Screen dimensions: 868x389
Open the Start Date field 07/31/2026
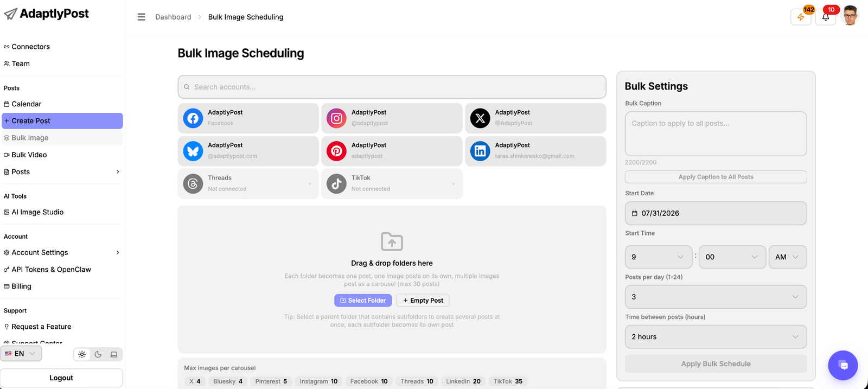coord(716,213)
